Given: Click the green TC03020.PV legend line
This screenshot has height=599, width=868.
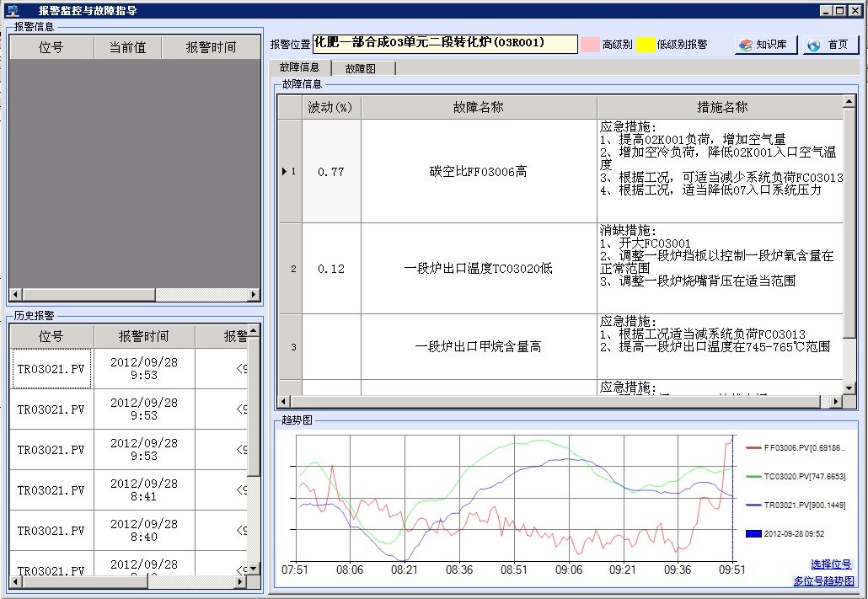Looking at the screenshot, I should coord(753,477).
